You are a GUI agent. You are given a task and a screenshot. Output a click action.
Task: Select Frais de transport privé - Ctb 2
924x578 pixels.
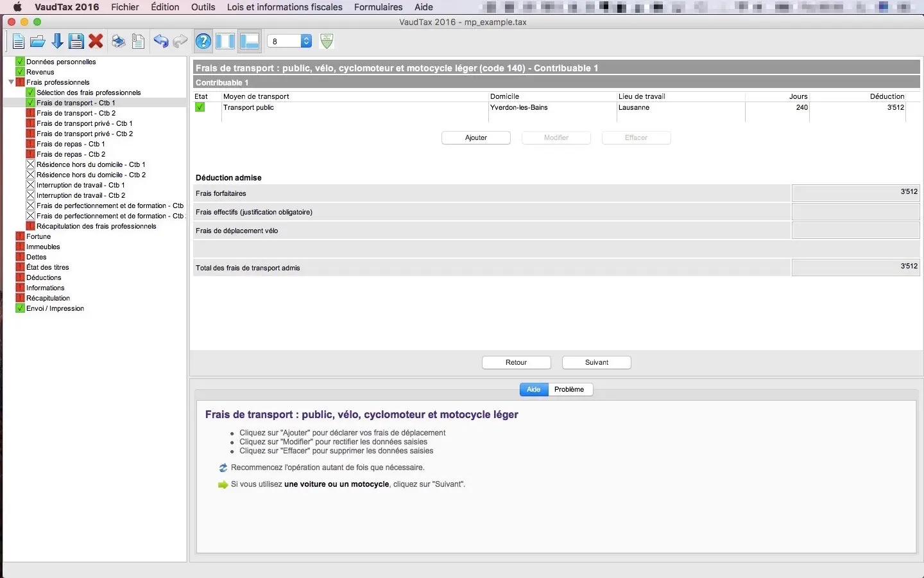[85, 134]
